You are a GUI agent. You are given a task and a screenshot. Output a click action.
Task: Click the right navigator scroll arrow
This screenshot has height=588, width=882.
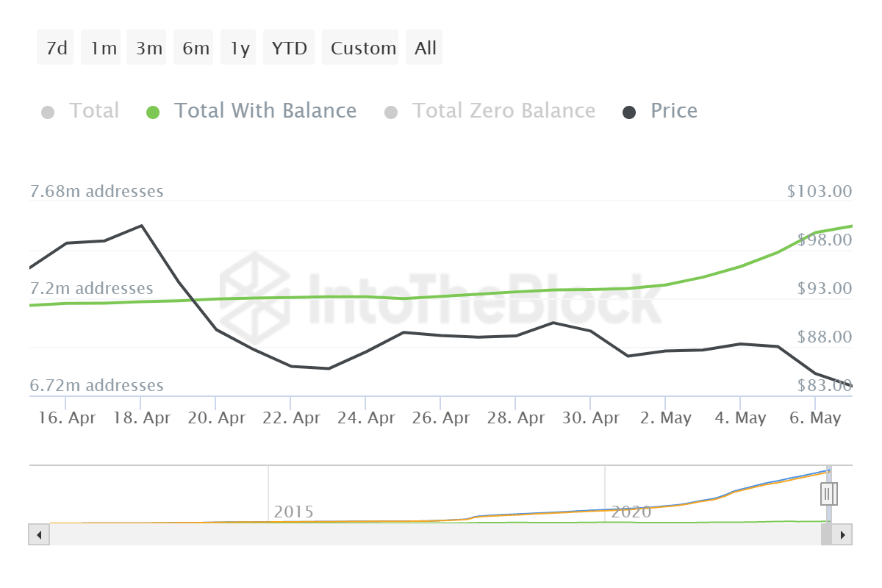coord(844,534)
